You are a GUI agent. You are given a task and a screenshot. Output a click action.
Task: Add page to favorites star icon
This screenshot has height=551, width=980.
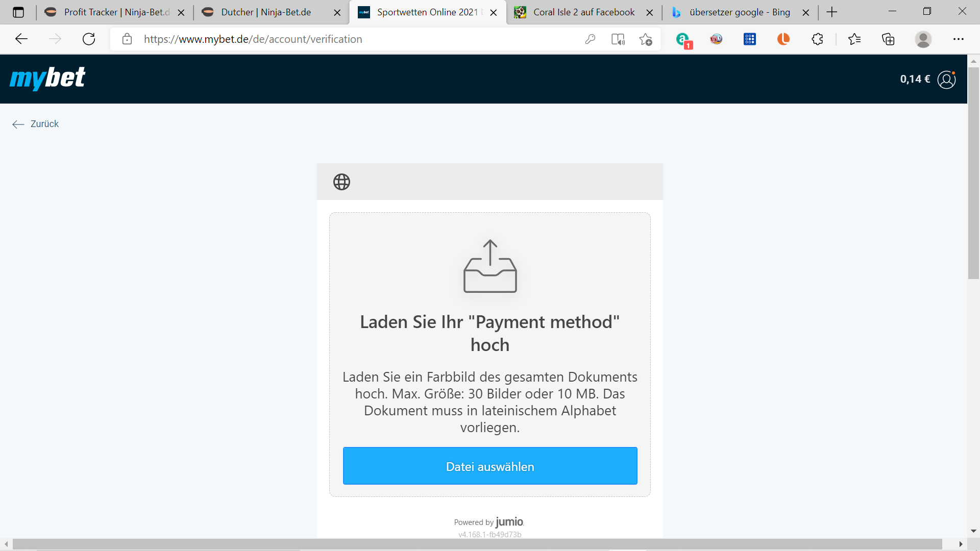(x=646, y=39)
